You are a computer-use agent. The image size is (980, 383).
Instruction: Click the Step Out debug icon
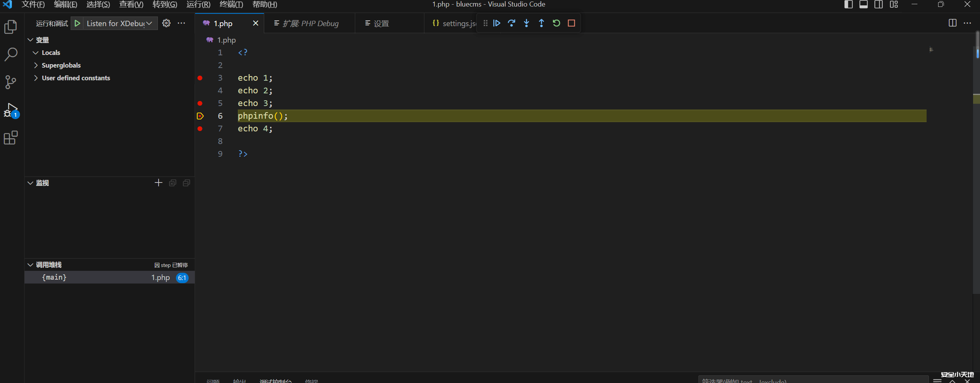click(541, 23)
